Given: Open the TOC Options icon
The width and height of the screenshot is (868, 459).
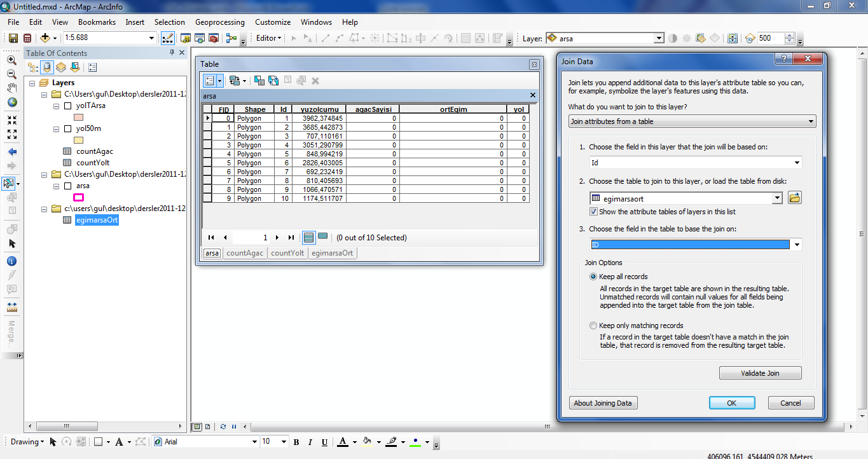Looking at the screenshot, I should pyautogui.click(x=92, y=67).
